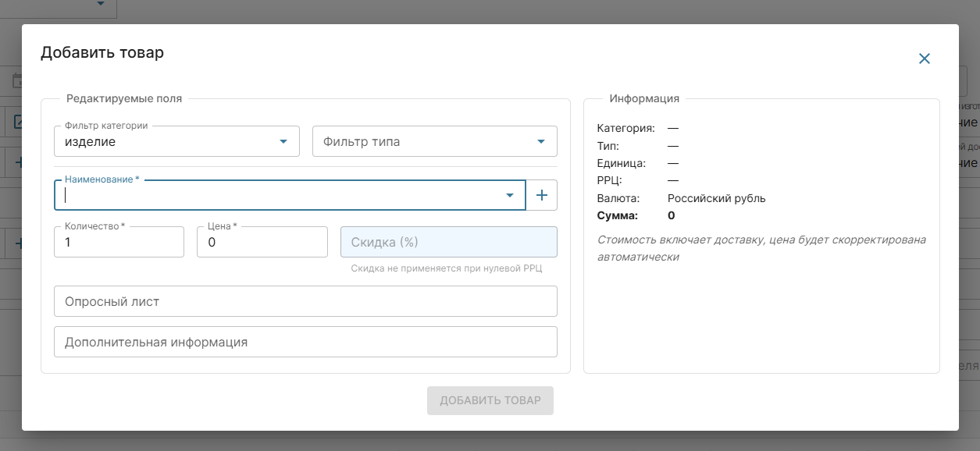Click the Фильтр типа placeholder text
This screenshot has height=451, width=980.
(361, 142)
